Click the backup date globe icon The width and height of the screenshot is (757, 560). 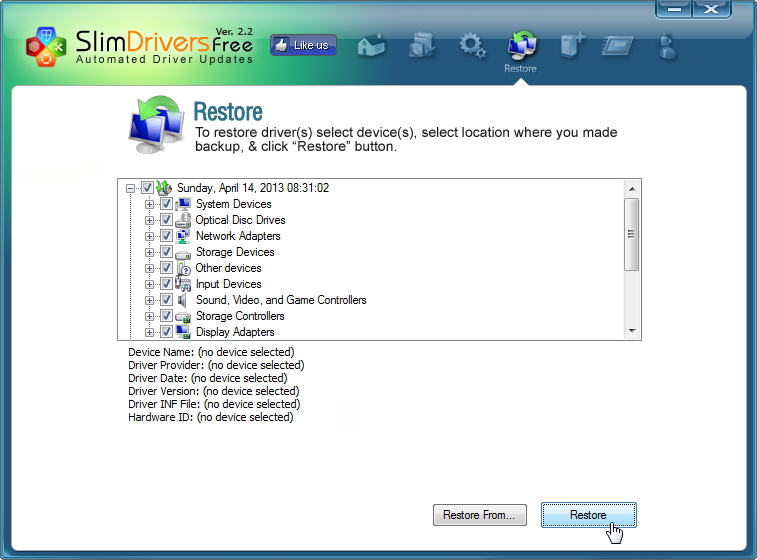pos(164,187)
